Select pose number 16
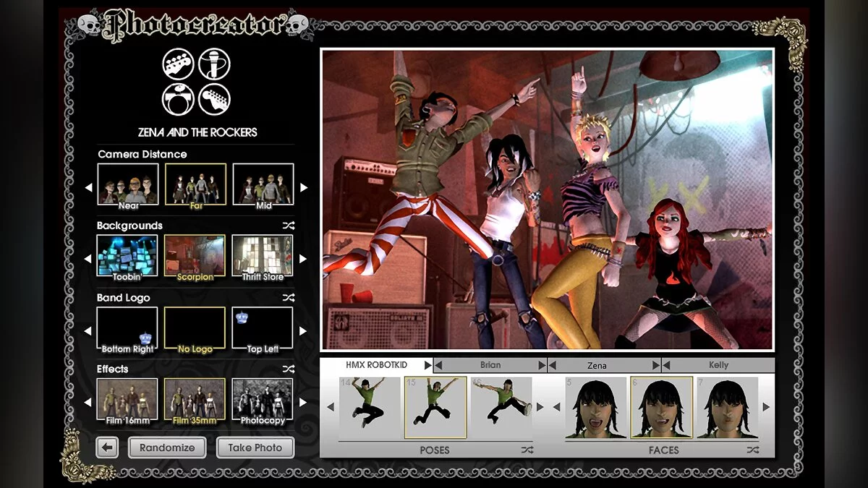Screen dimensions: 868x488 click(x=502, y=407)
